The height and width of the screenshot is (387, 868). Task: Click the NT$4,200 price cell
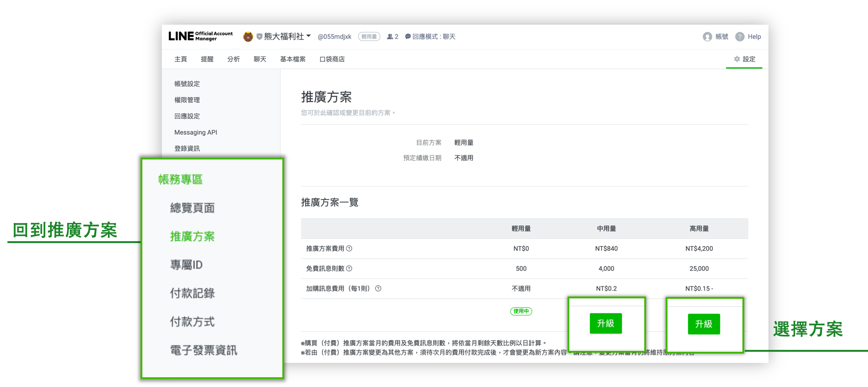699,249
